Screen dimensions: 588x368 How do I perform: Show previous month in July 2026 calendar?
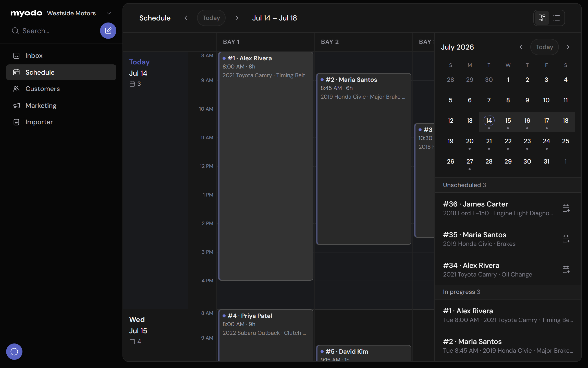521,47
